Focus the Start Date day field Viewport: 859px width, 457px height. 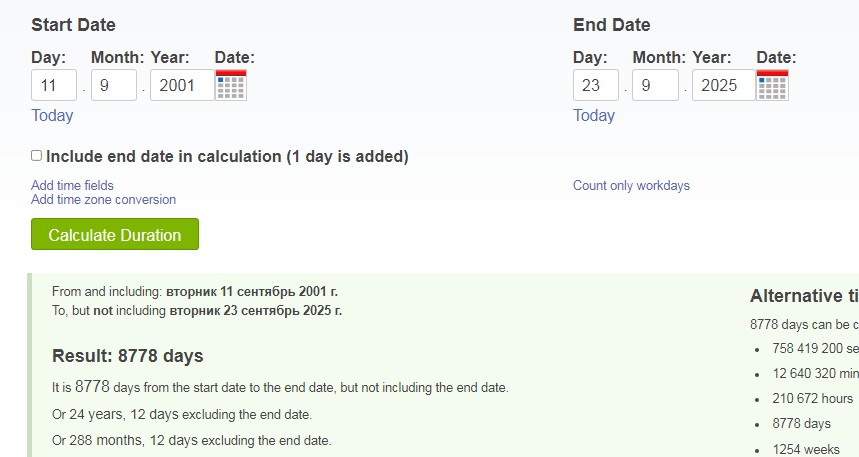tap(54, 85)
